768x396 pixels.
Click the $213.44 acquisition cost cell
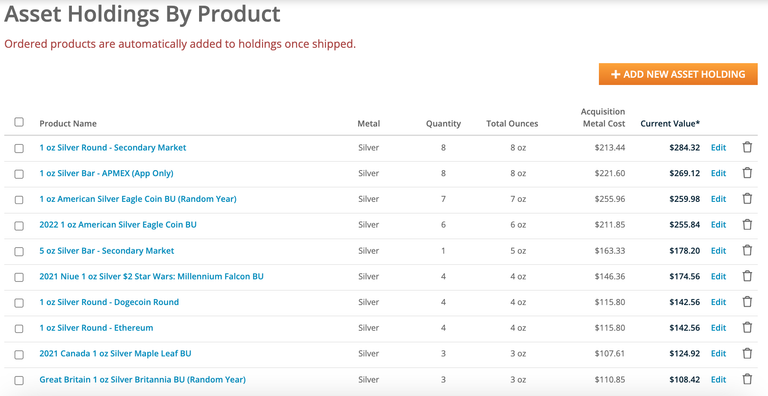610,148
